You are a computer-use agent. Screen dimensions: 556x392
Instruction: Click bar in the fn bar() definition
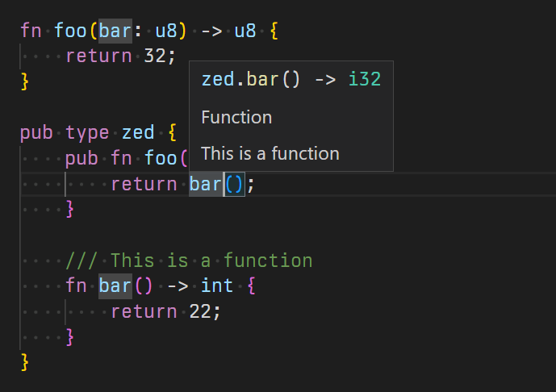coord(115,286)
